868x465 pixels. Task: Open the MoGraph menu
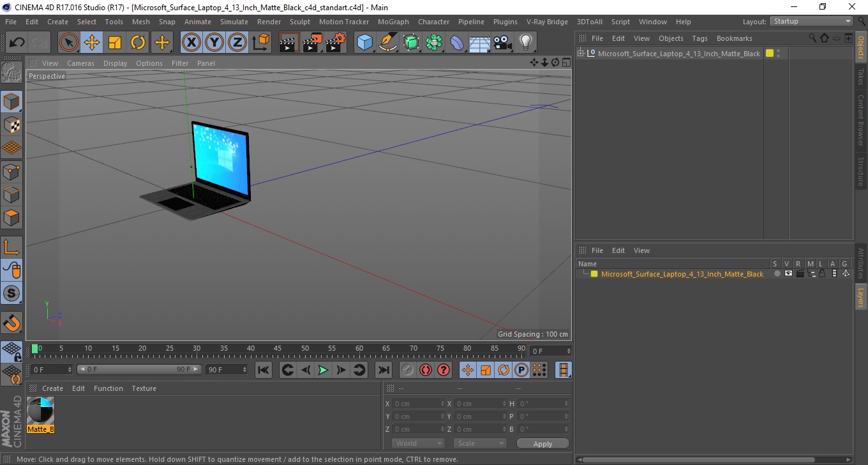coord(393,22)
